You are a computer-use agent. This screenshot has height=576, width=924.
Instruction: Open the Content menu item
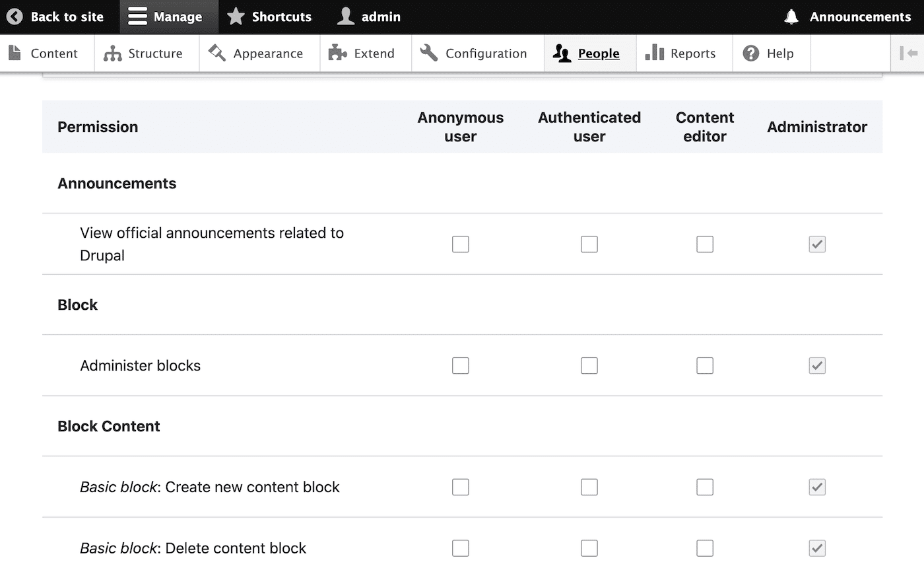pyautogui.click(x=54, y=54)
